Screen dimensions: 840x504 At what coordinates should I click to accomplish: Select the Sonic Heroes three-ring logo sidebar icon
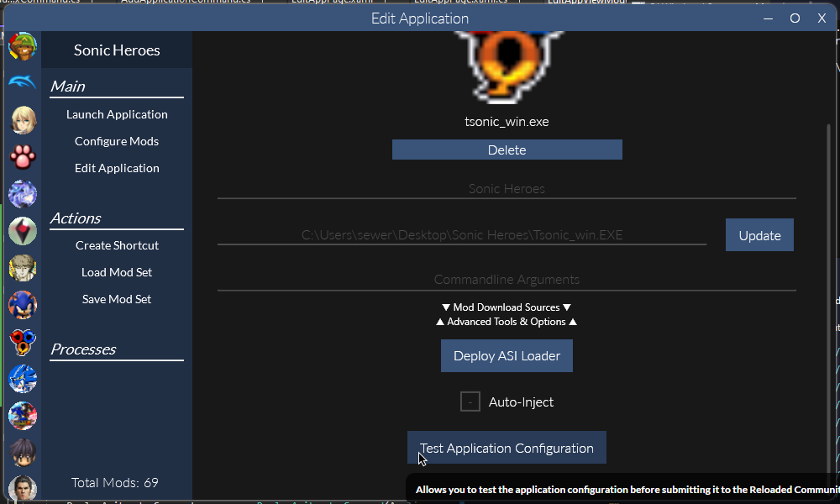pos(23,342)
